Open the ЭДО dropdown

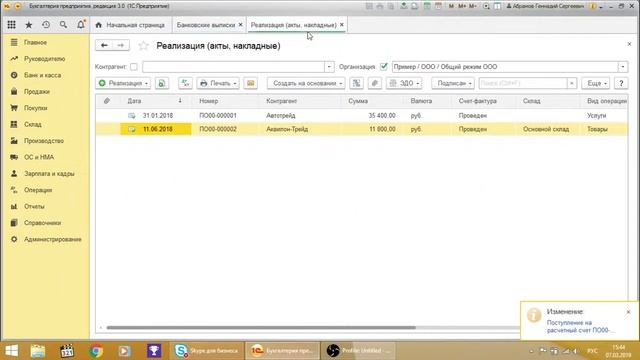[x=404, y=83]
